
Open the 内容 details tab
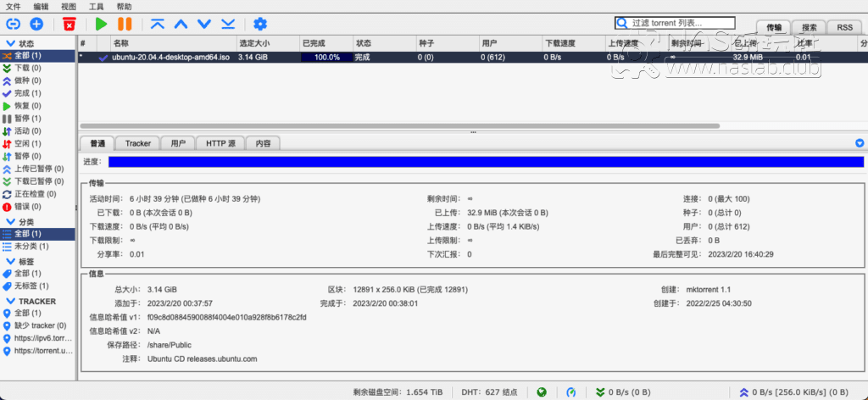pos(263,143)
